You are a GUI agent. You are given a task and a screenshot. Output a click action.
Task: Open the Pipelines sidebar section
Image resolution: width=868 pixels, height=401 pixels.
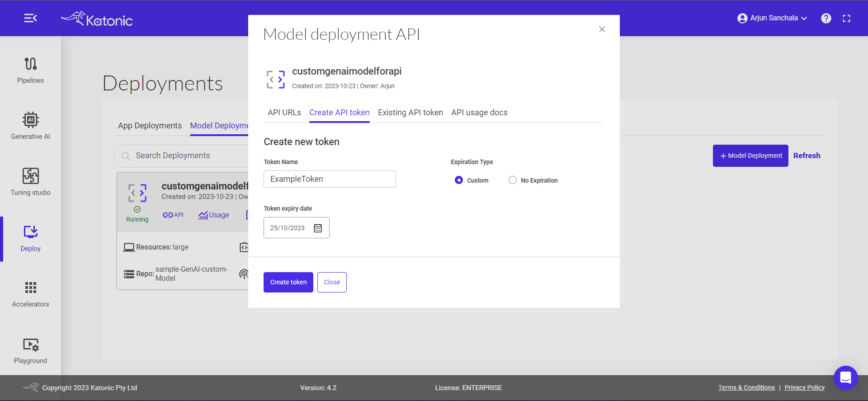point(30,71)
